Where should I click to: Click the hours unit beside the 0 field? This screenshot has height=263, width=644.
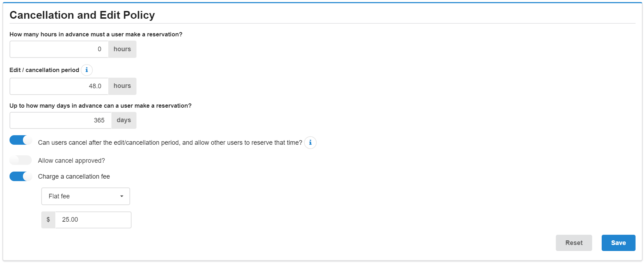pyautogui.click(x=122, y=49)
